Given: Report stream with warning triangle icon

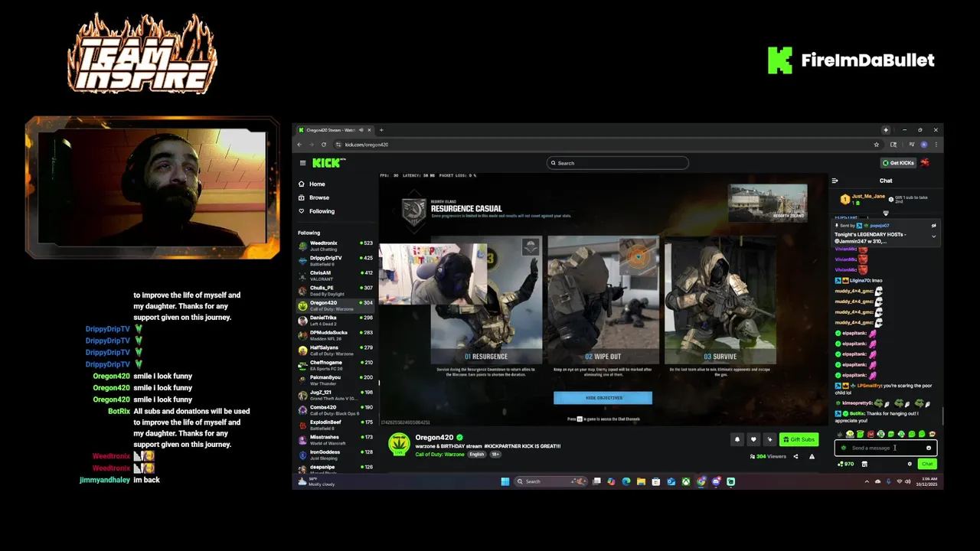Looking at the screenshot, I should click(x=812, y=457).
